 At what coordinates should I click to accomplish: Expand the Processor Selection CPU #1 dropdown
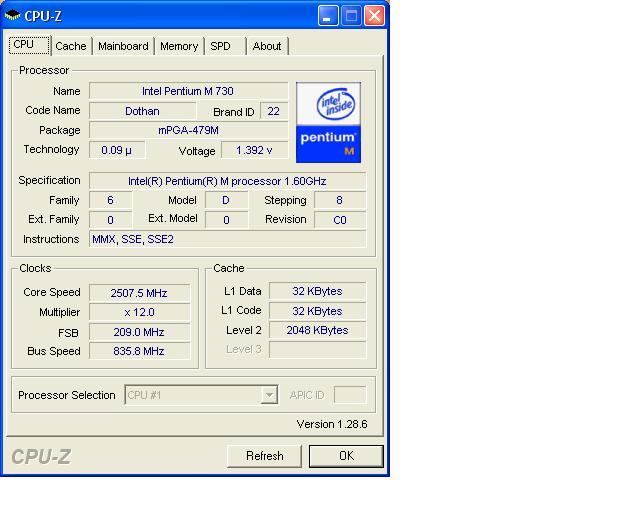[x=269, y=395]
